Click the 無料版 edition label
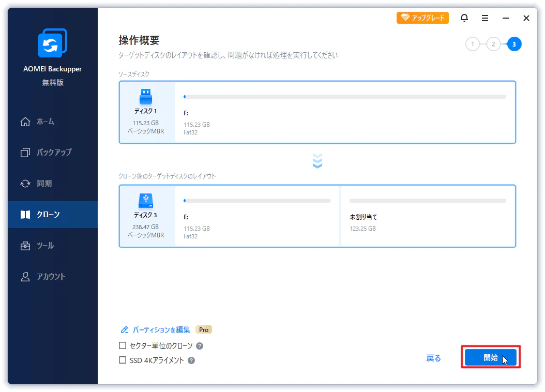The height and width of the screenshot is (392, 545). click(x=53, y=82)
